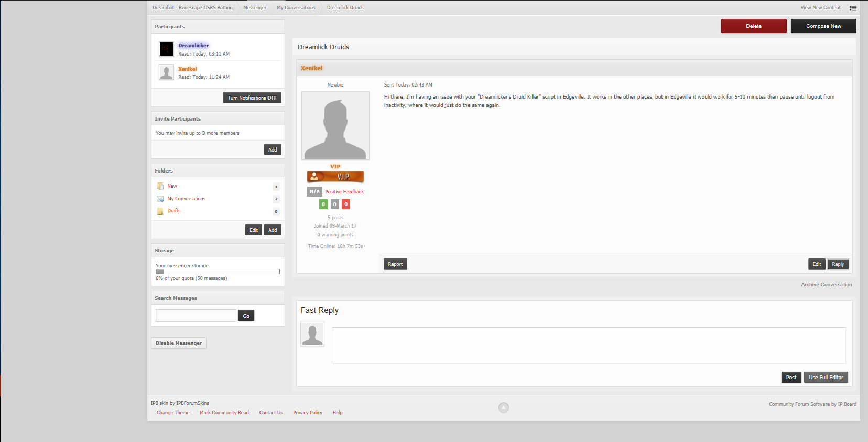Click Xenikel name in message header
Viewport: 868px width, 442px height.
coord(311,68)
